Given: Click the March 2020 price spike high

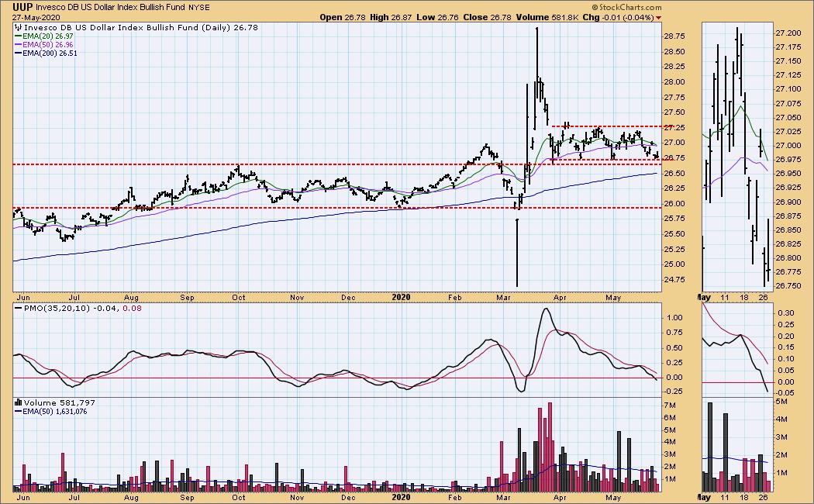Looking at the screenshot, I should point(536,29).
